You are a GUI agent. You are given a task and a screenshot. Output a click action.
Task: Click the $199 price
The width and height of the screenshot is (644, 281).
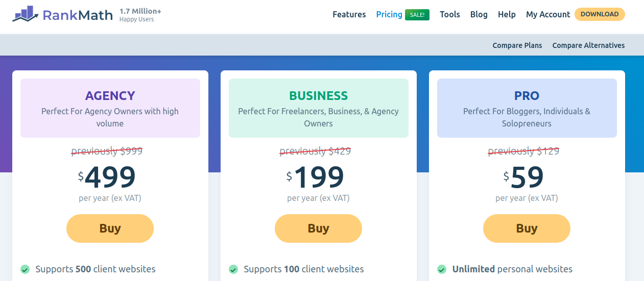pyautogui.click(x=315, y=177)
